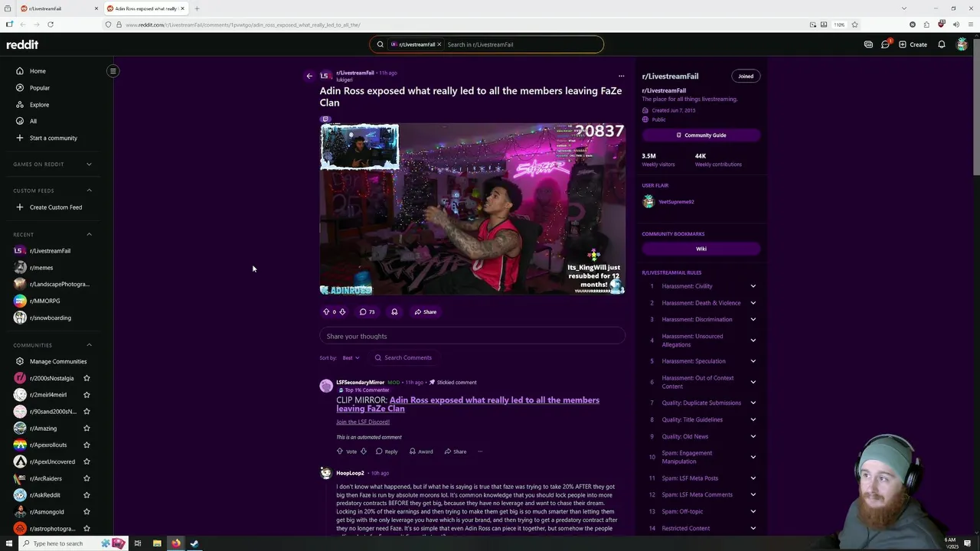This screenshot has height=551, width=980.
Task: Favorite r/2000sNostalgia with its star
Action: [87, 378]
